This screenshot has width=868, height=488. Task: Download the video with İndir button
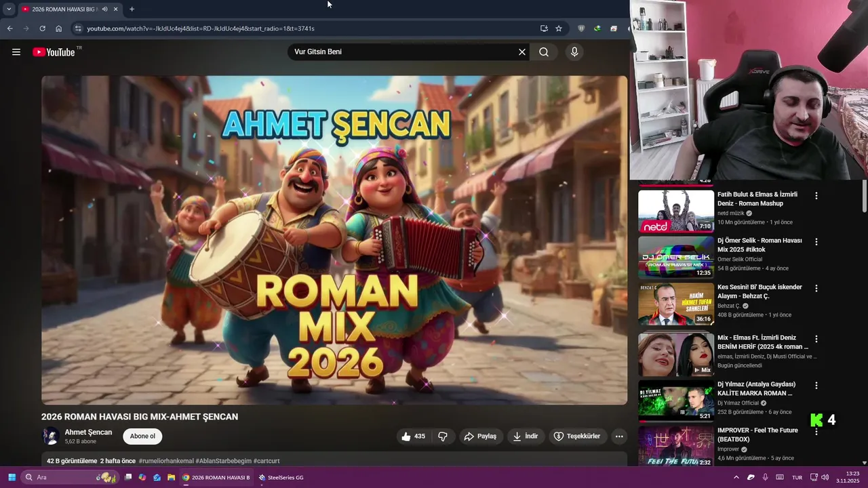coord(526,436)
